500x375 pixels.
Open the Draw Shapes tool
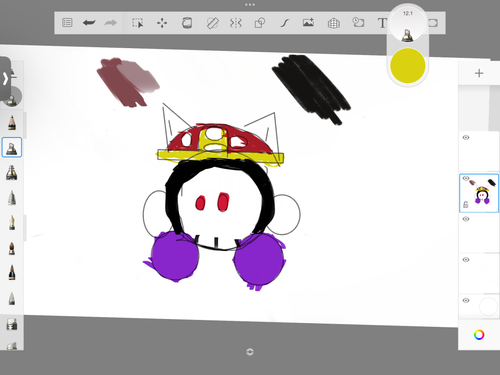260,23
